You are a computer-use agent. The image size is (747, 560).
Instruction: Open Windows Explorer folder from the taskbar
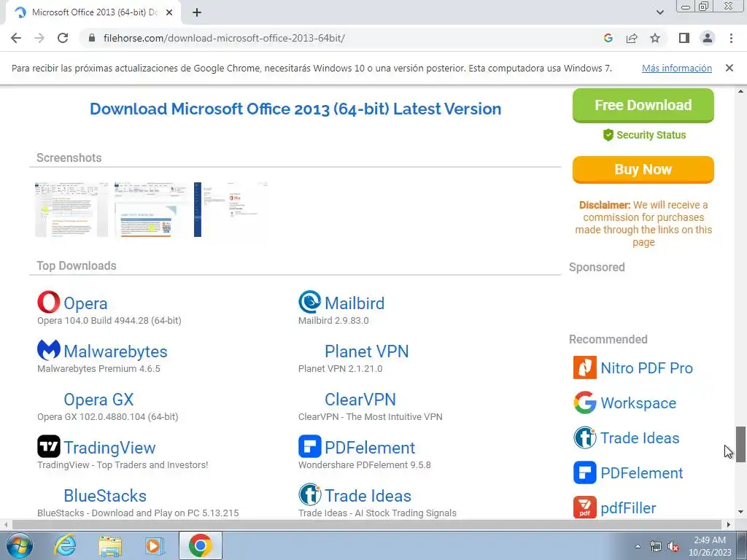[x=110, y=545]
